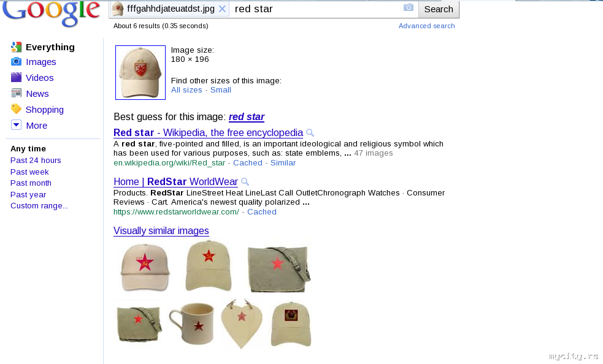The height and width of the screenshot is (364, 603).
Task: Open the Cached Wikipedia result link
Action: click(x=248, y=162)
